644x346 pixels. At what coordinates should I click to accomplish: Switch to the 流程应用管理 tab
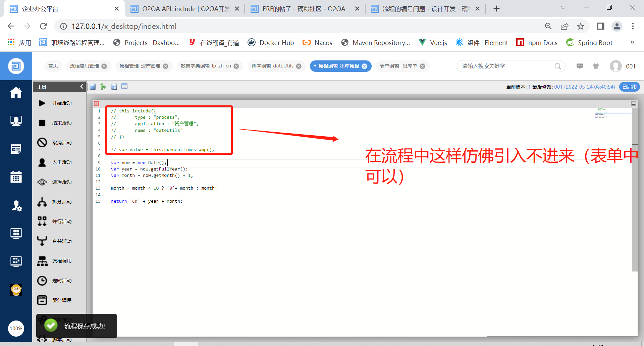(x=84, y=66)
